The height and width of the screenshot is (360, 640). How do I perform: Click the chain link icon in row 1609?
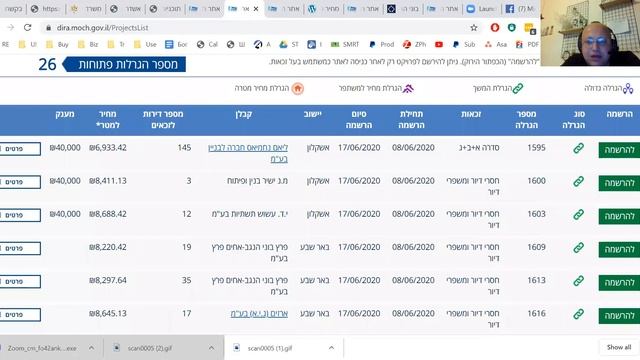(578, 247)
